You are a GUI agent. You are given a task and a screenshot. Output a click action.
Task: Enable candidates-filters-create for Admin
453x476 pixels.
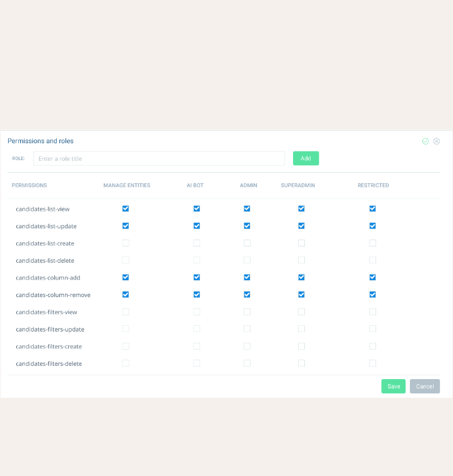(x=247, y=346)
